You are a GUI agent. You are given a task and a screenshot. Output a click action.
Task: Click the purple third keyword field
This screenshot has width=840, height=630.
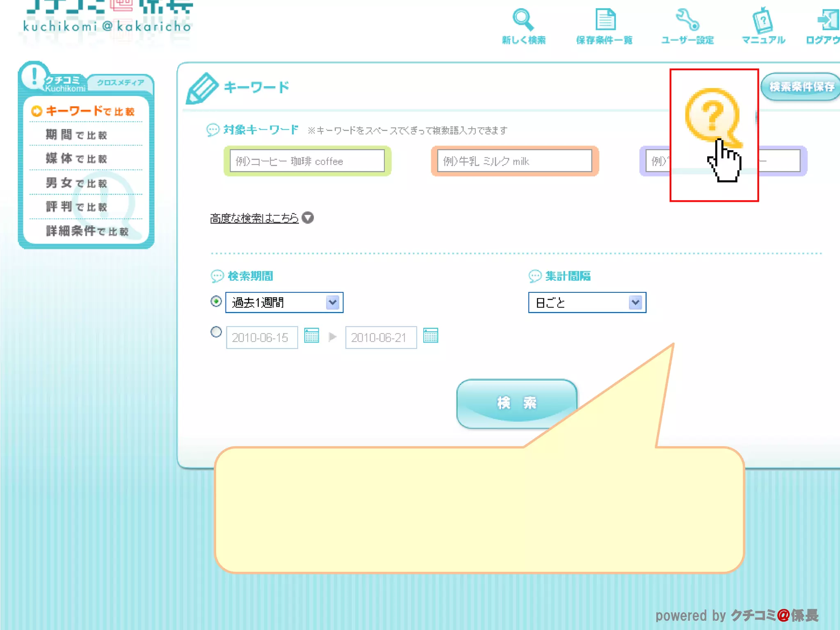[x=723, y=161]
